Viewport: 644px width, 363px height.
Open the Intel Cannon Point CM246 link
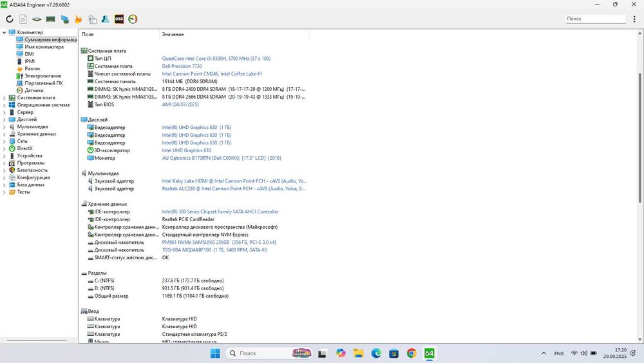pos(211,74)
